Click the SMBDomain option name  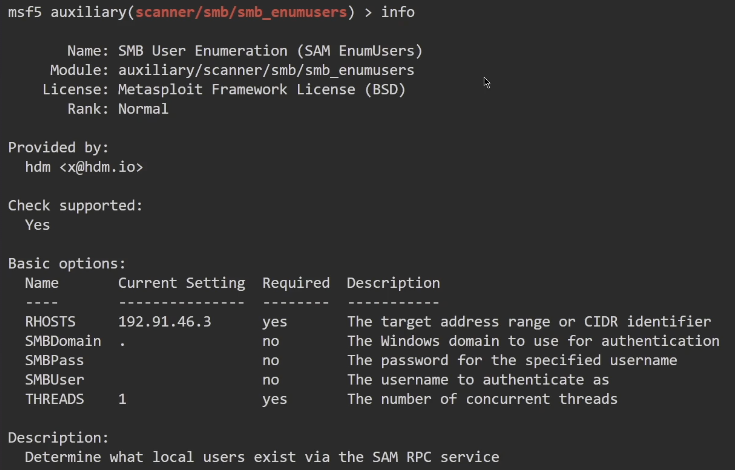(62, 341)
